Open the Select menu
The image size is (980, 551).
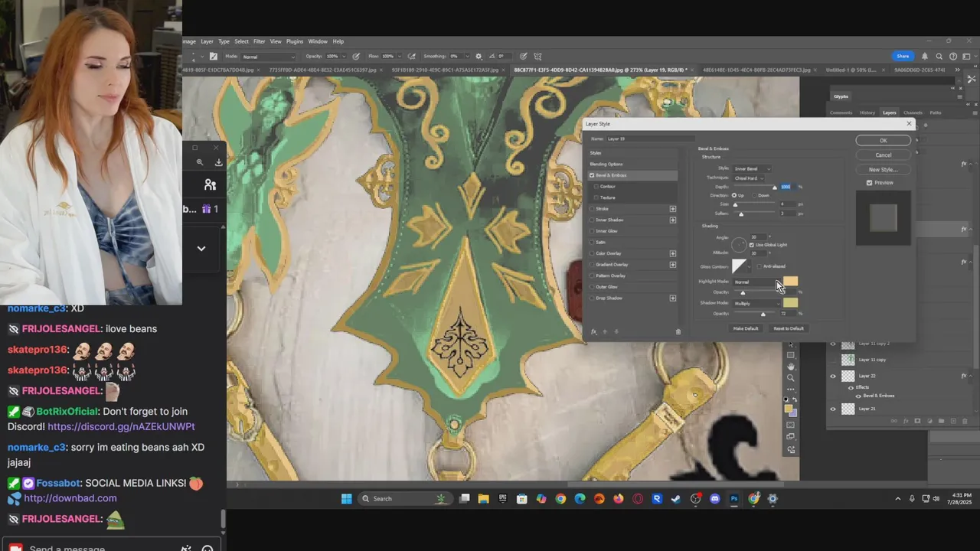tap(241, 41)
